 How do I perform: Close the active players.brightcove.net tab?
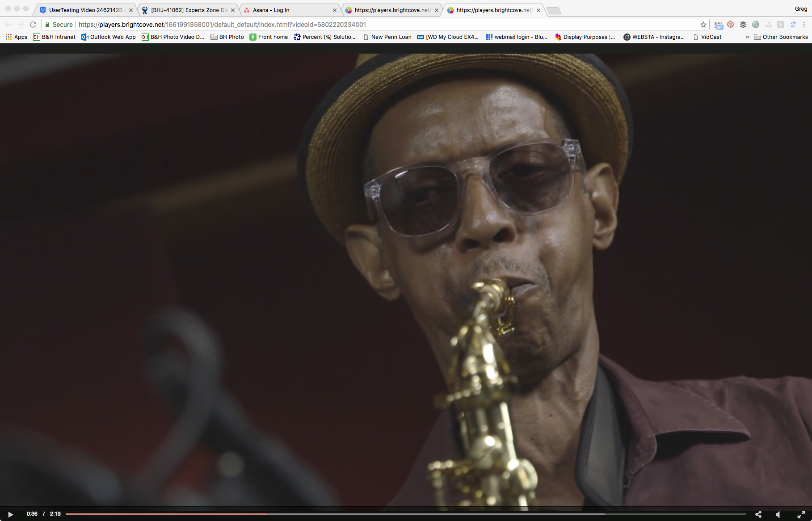[539, 10]
